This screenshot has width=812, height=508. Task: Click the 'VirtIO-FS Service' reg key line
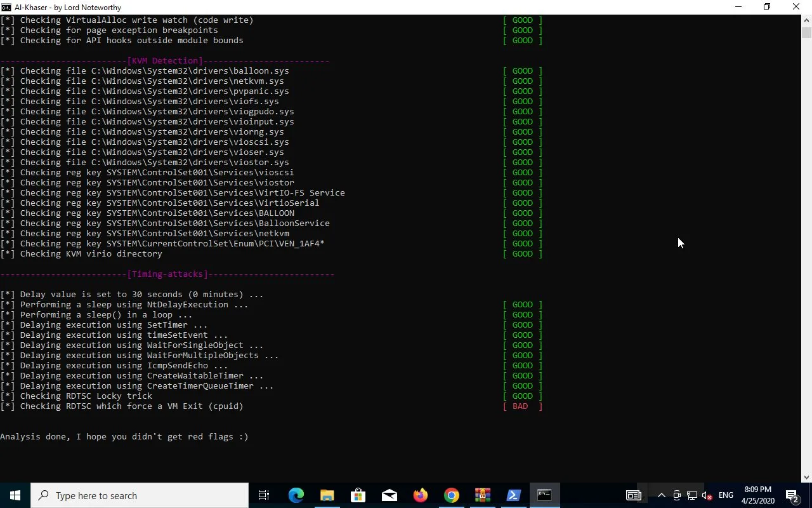(x=173, y=193)
